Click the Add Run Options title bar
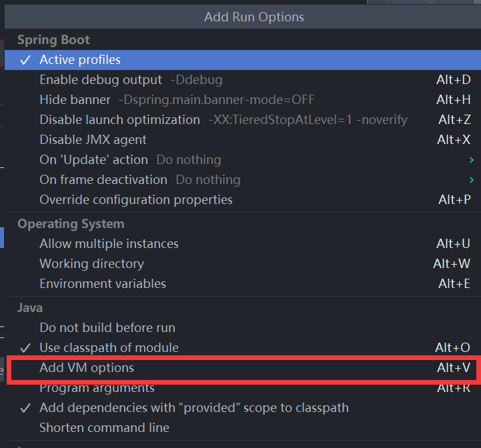Screen dimensions: 481x448 coord(243,17)
